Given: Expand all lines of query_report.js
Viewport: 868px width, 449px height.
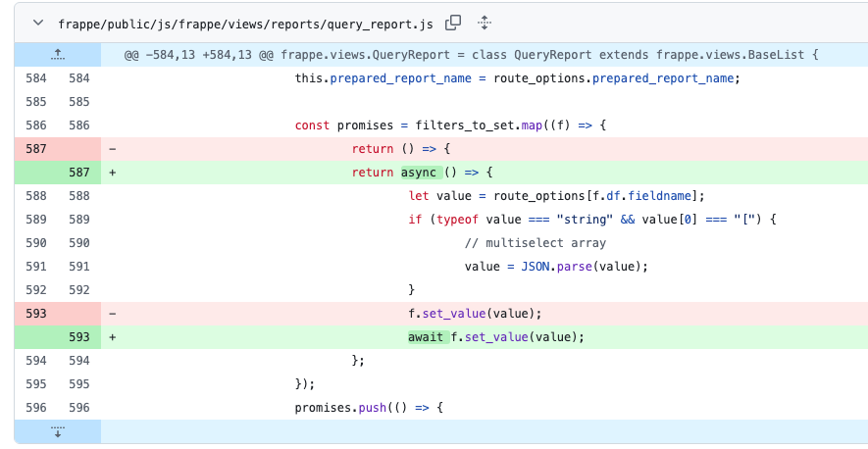Looking at the screenshot, I should coord(484,23).
